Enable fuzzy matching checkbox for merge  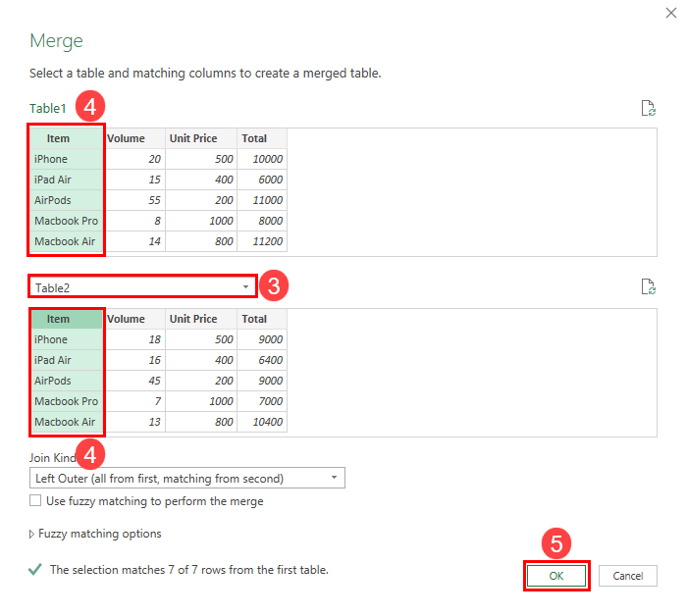(35, 500)
